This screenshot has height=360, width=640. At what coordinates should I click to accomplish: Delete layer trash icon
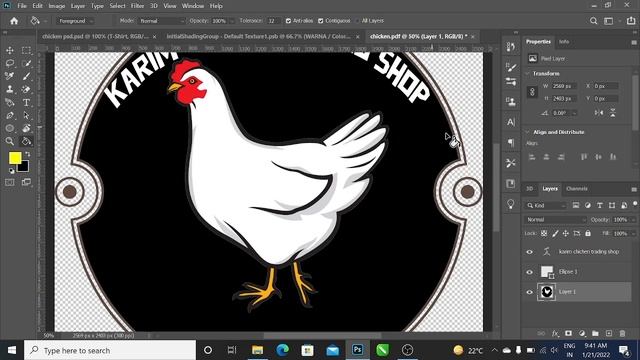pyautogui.click(x=622, y=333)
